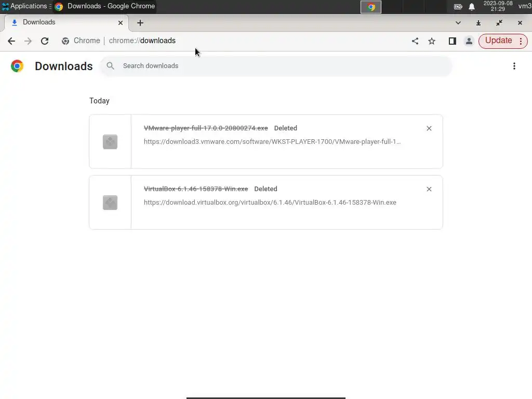Open the profile avatar menu

coord(469,41)
